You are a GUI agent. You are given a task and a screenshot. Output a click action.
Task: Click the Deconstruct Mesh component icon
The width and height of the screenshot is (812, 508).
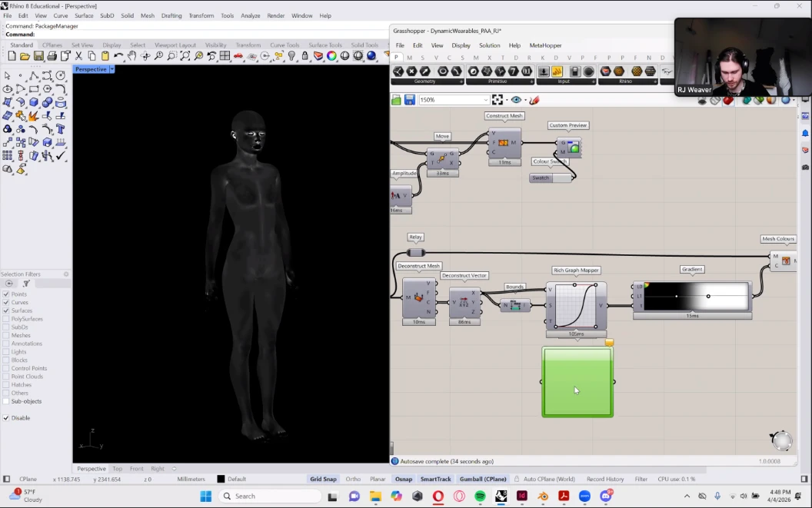(x=419, y=297)
